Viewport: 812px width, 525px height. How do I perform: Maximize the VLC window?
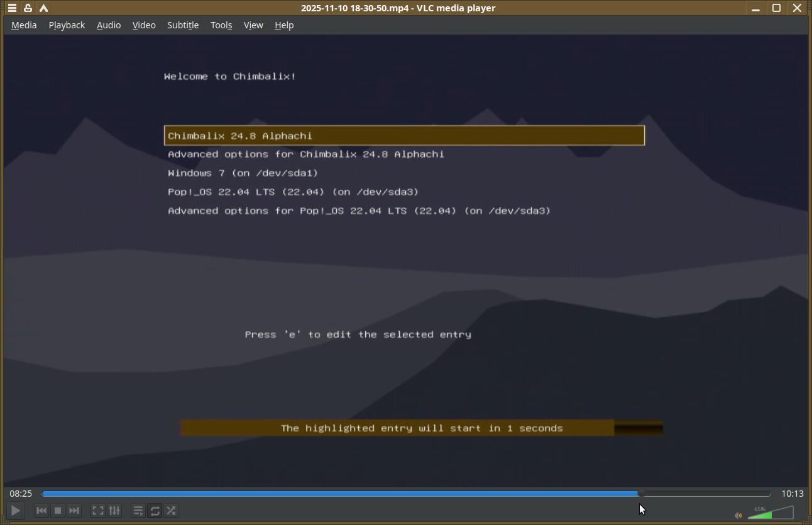776,8
